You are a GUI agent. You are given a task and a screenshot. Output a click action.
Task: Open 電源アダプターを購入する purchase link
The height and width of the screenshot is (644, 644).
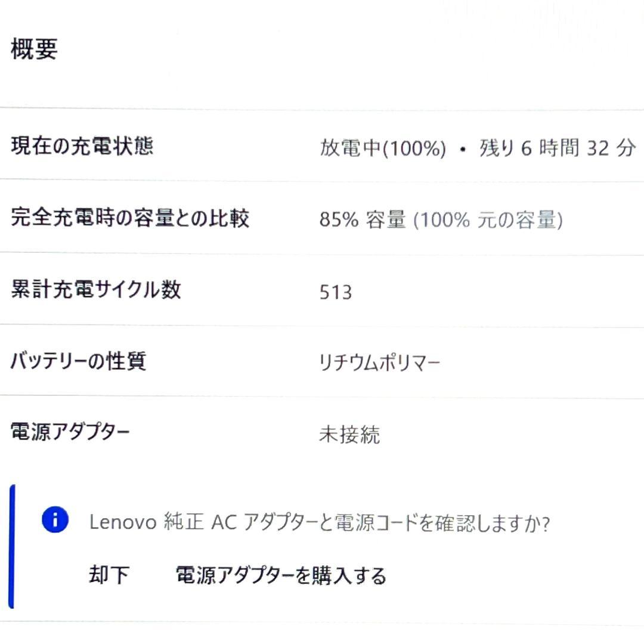(x=280, y=575)
